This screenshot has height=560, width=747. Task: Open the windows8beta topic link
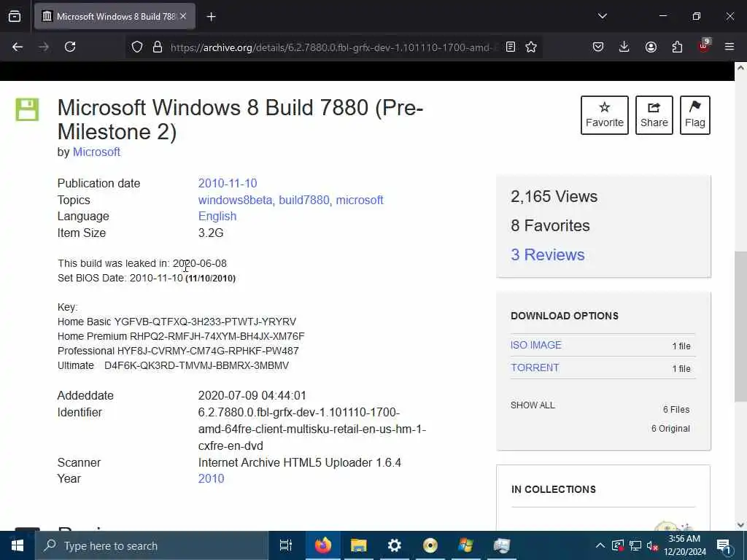coord(235,200)
